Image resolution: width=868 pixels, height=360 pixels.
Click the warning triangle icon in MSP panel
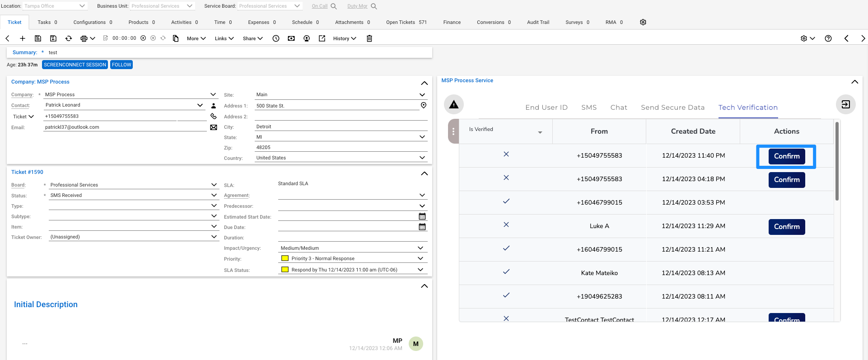pos(453,105)
